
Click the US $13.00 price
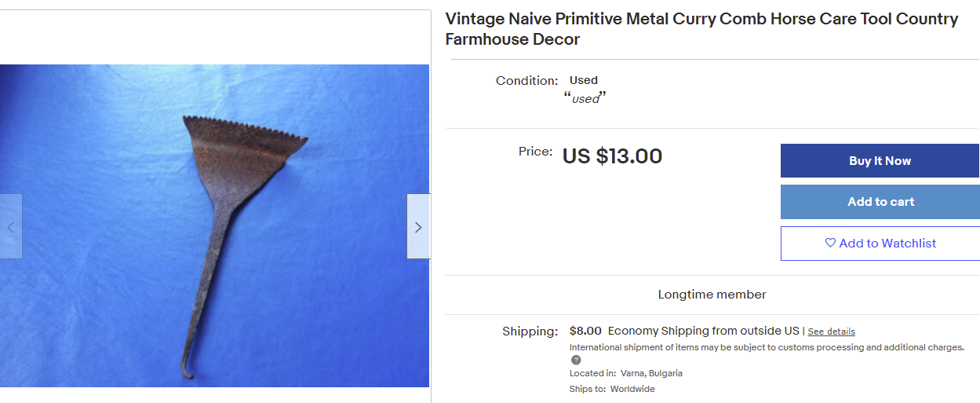tap(612, 156)
